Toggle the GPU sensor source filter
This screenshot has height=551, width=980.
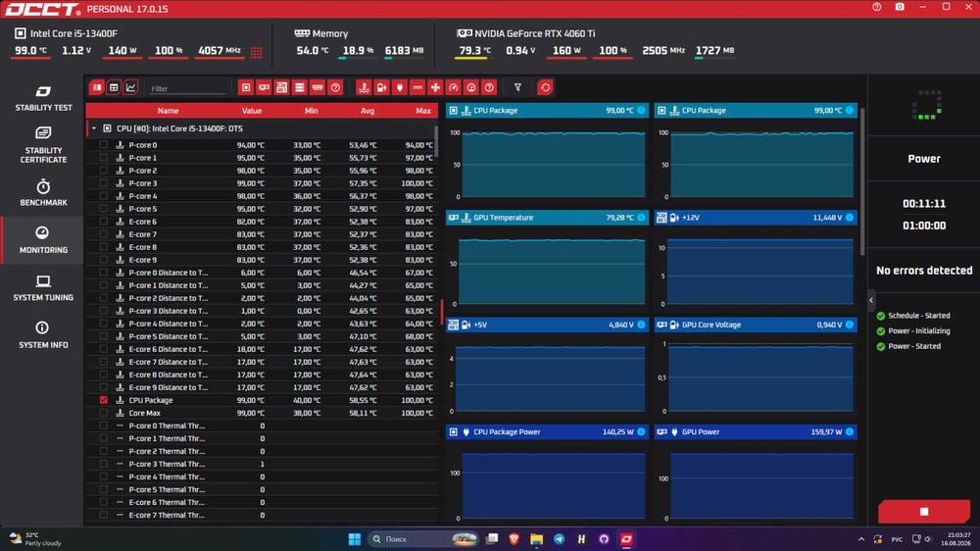(x=264, y=87)
